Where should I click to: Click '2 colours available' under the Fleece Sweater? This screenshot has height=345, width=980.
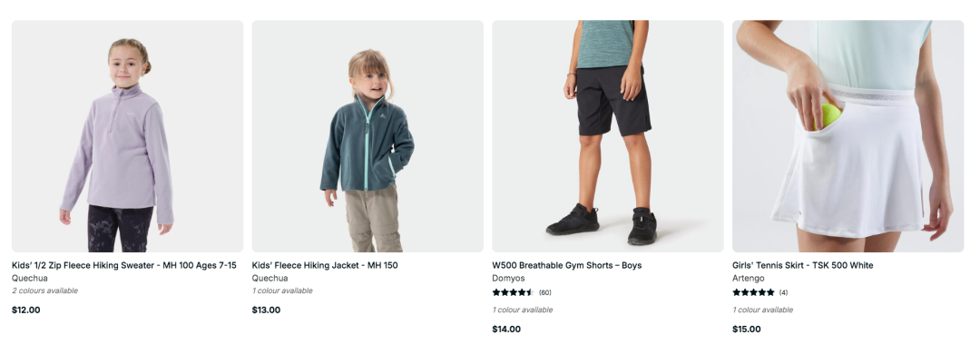pyautogui.click(x=45, y=291)
